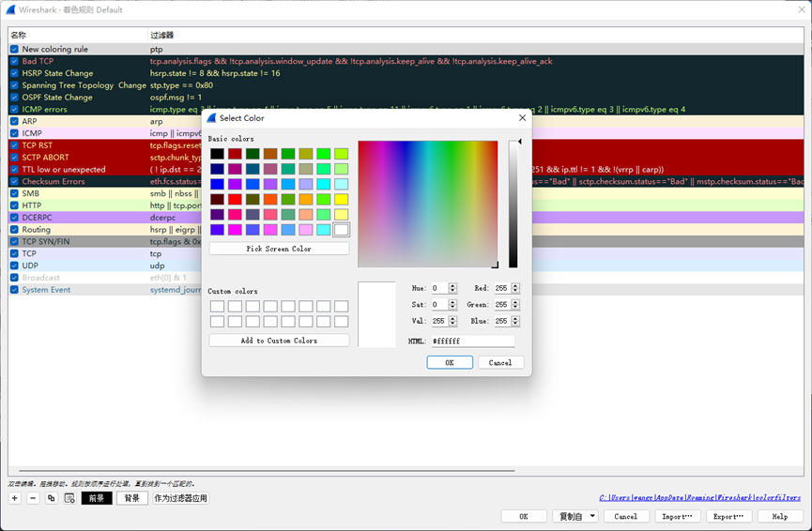Click Pick Screen Color button

coord(279,249)
